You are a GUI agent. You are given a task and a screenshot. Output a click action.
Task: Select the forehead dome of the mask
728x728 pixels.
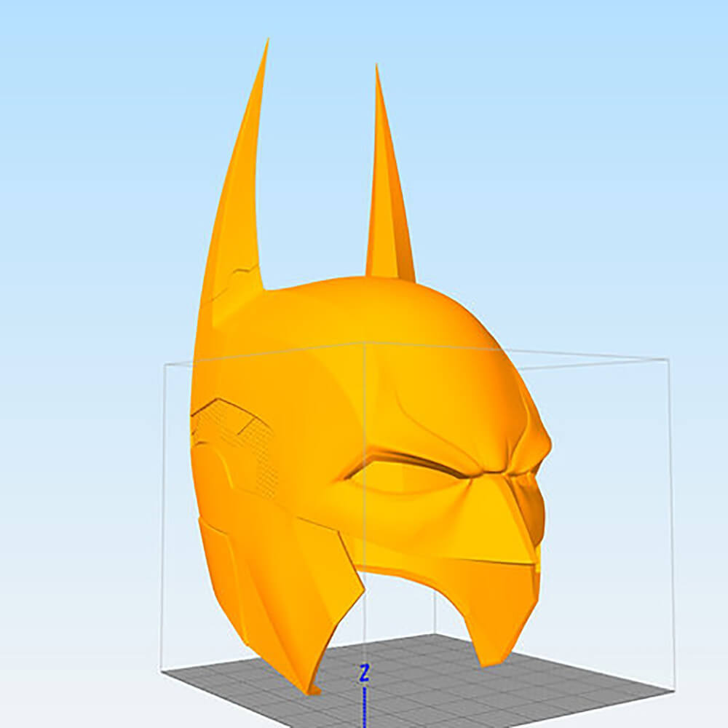[393, 328]
